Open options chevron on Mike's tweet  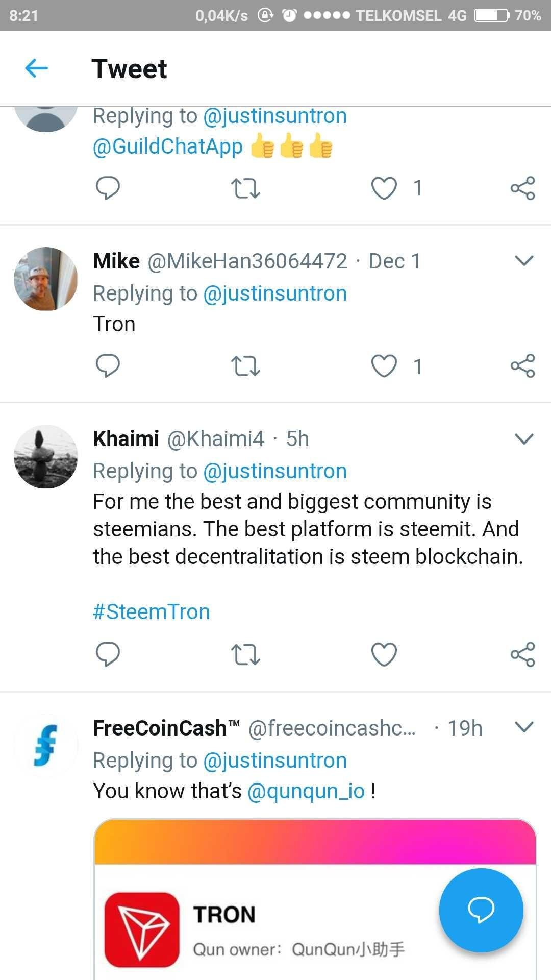[x=524, y=261]
